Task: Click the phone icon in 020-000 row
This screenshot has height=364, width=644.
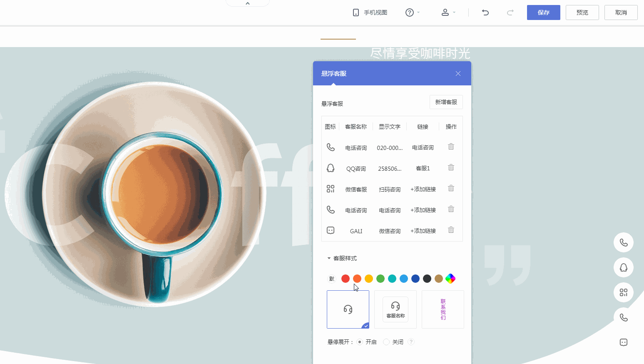Action: pyautogui.click(x=331, y=147)
